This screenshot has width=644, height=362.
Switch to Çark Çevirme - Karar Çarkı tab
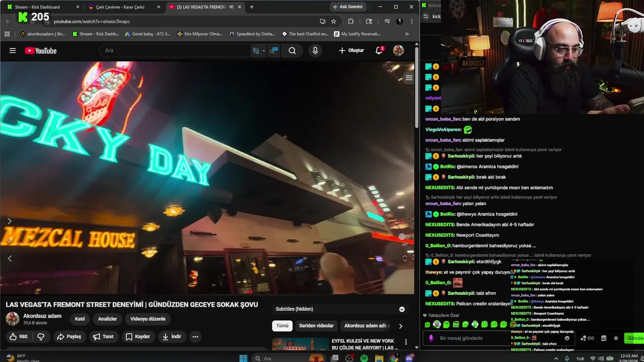point(123,7)
